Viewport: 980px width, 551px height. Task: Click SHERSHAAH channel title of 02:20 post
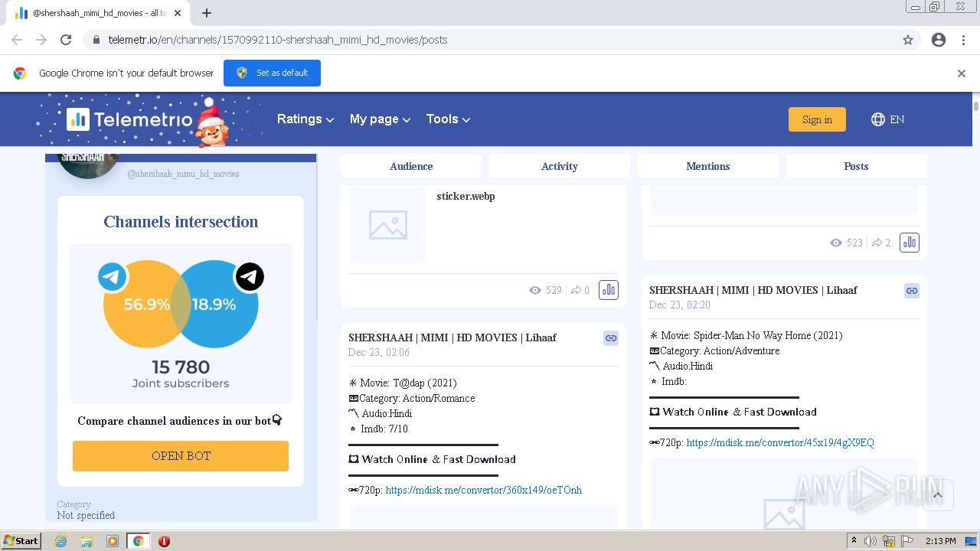(753, 290)
